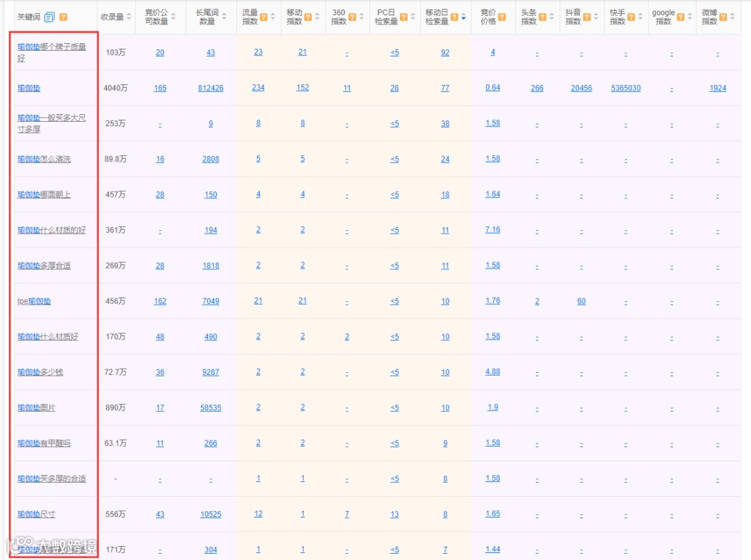Open keyword link 瑜伽垫什么材质的好
Image resolution: width=751 pixels, height=560 pixels.
tap(51, 230)
